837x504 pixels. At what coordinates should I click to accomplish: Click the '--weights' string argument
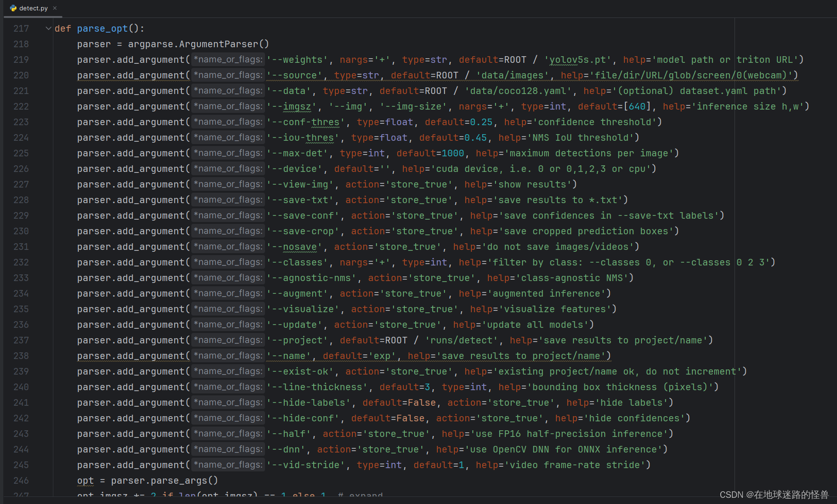[x=298, y=60]
